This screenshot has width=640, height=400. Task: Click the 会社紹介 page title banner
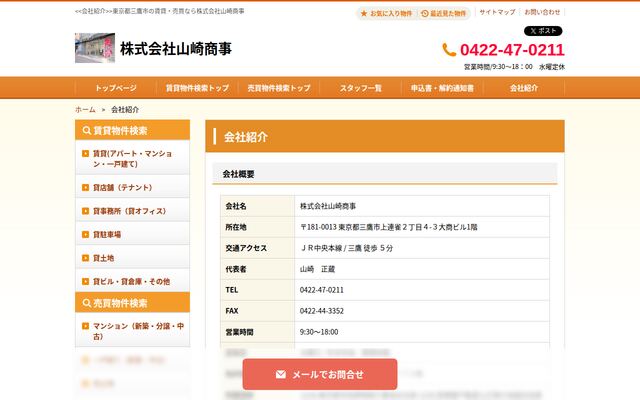tap(385, 136)
